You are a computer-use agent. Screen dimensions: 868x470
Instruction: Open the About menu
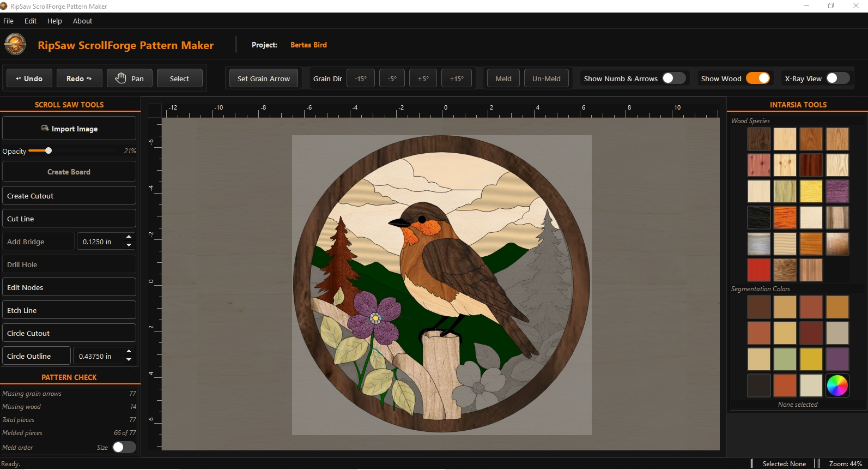pos(82,21)
